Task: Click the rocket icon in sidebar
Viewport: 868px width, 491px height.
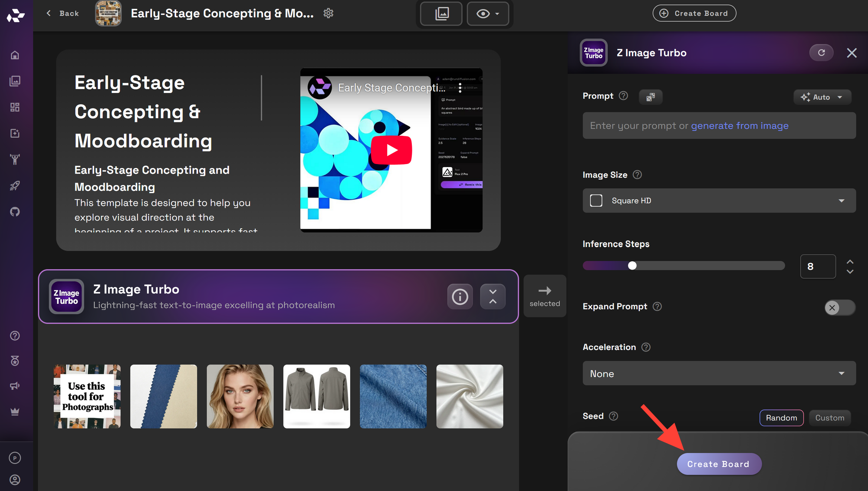Action: click(x=15, y=186)
